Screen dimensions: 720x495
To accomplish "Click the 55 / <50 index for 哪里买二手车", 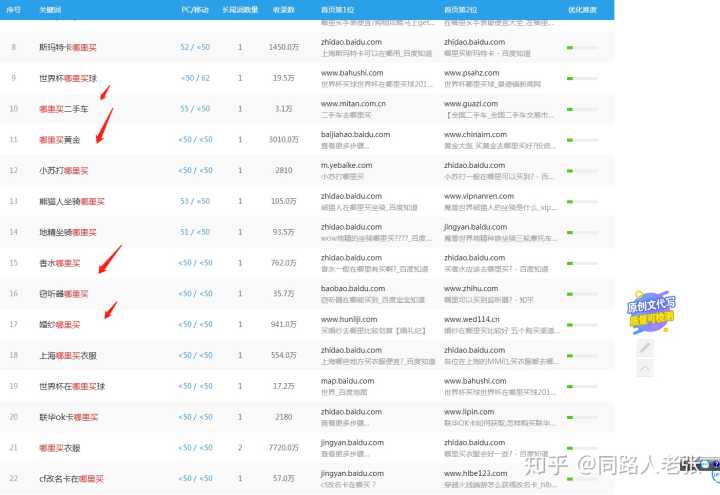I will [195, 109].
